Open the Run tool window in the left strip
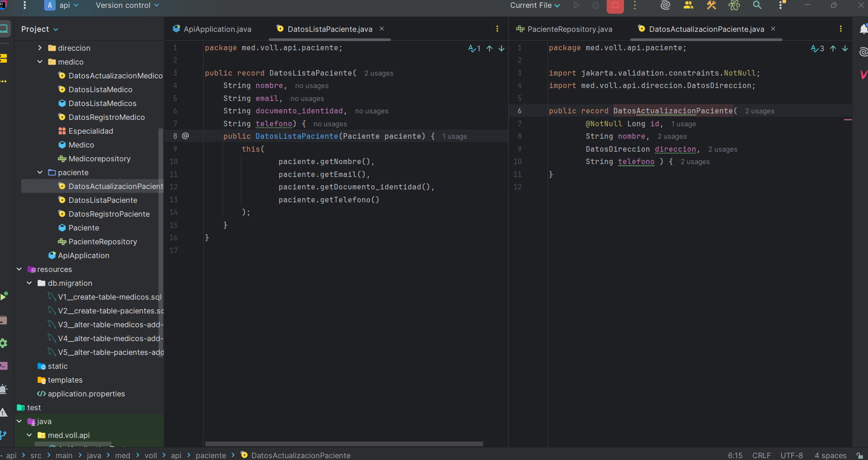This screenshot has height=460, width=868. (x=4, y=296)
